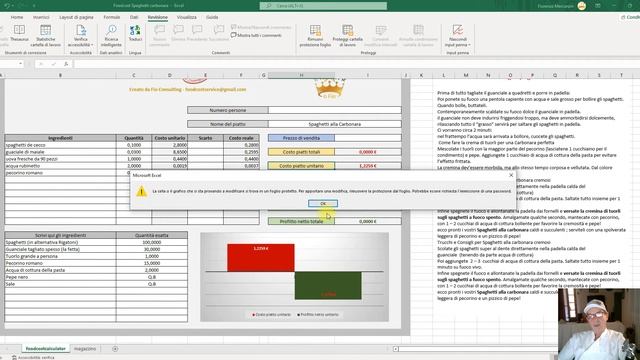Go to Precedente comment
The height and width of the screenshot is (360, 640).
(197, 33)
